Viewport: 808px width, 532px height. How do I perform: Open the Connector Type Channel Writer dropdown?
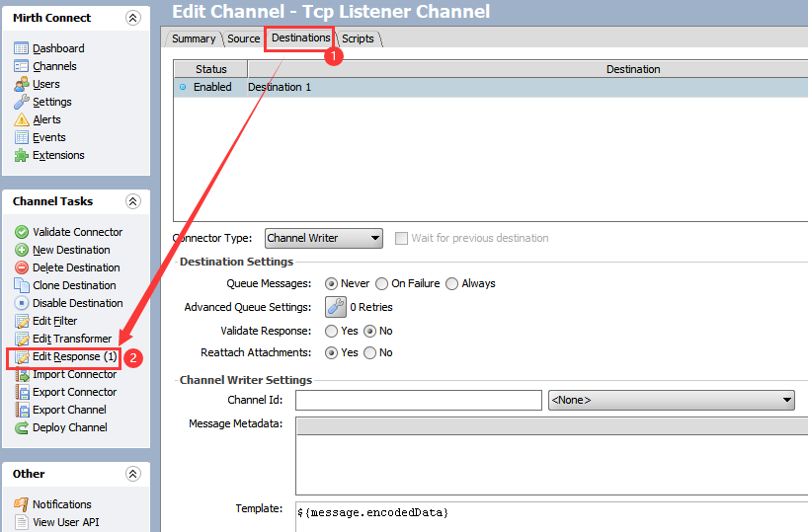coord(324,238)
